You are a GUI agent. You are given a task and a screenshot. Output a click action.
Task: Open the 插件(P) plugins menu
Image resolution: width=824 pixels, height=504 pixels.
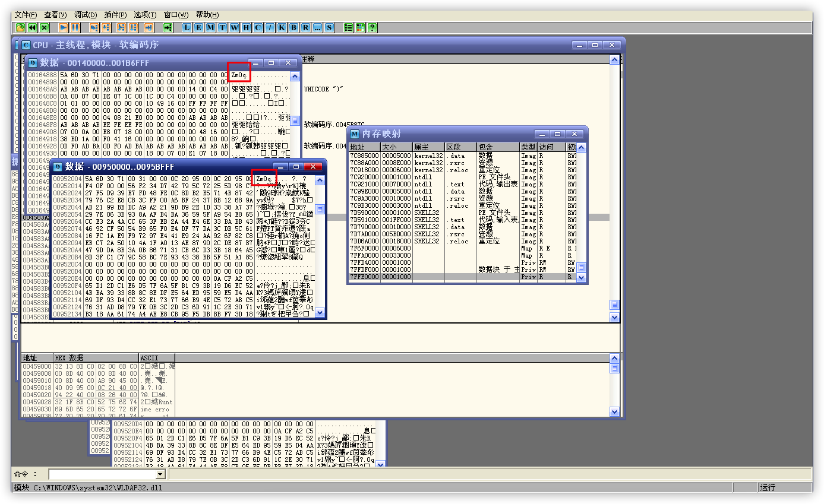115,15
